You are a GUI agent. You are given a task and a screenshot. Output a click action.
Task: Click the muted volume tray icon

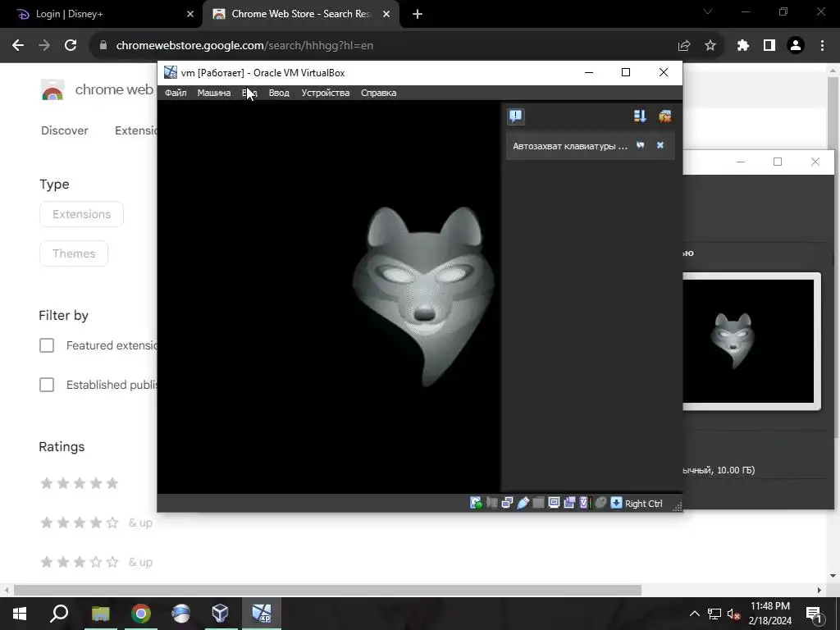coord(733,614)
